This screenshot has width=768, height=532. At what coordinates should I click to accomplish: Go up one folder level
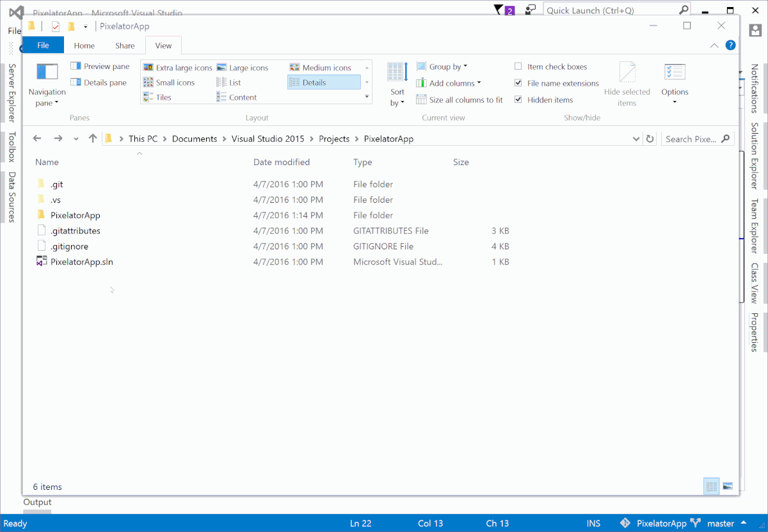(x=93, y=139)
